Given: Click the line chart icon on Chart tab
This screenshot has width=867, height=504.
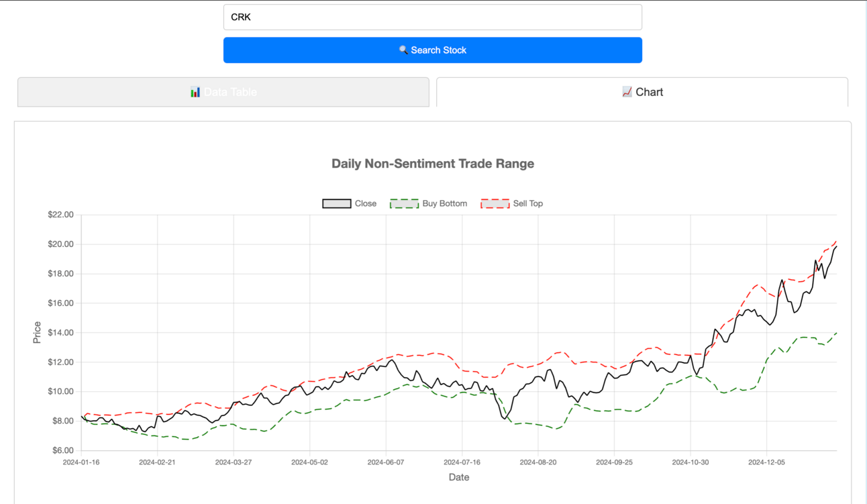Looking at the screenshot, I should tap(627, 92).
